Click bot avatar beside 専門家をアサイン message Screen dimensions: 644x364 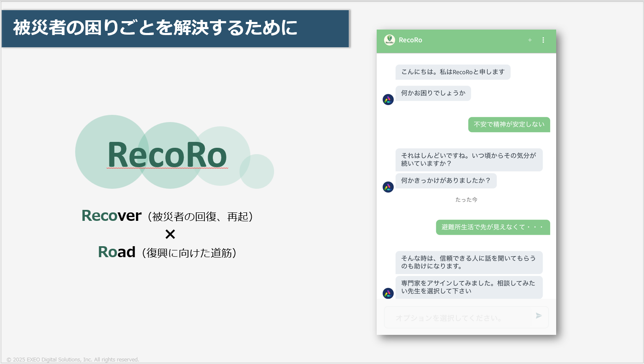[388, 293]
